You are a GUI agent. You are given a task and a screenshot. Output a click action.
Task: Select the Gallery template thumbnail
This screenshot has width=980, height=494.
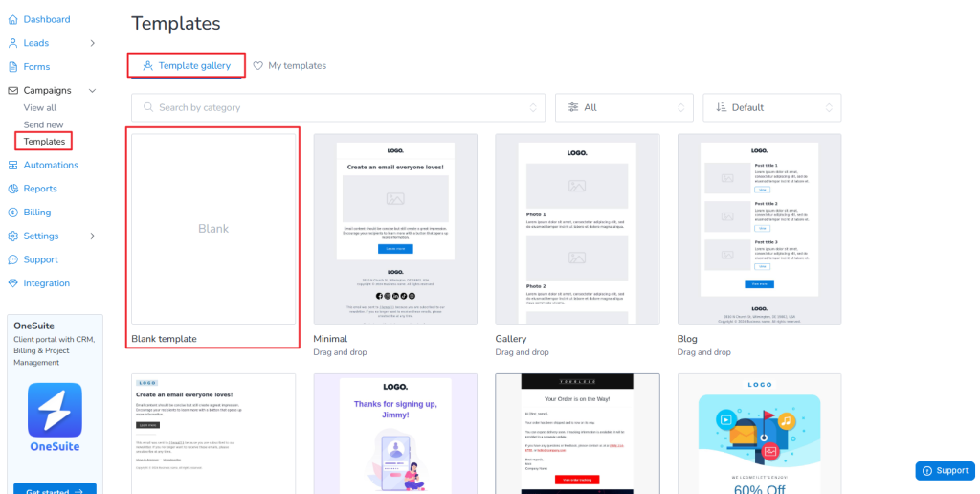[x=577, y=229]
